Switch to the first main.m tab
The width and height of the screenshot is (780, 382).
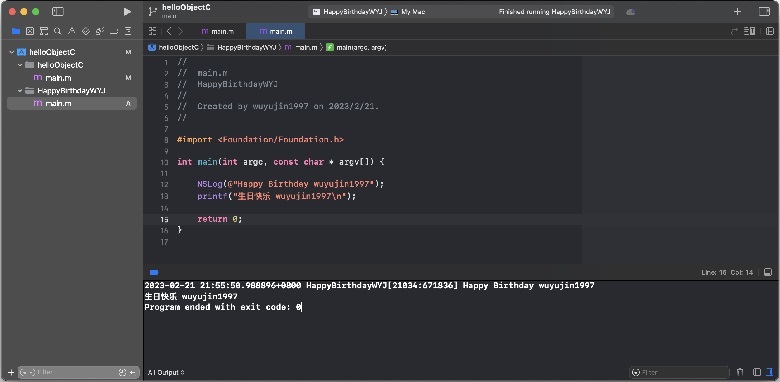coord(217,31)
